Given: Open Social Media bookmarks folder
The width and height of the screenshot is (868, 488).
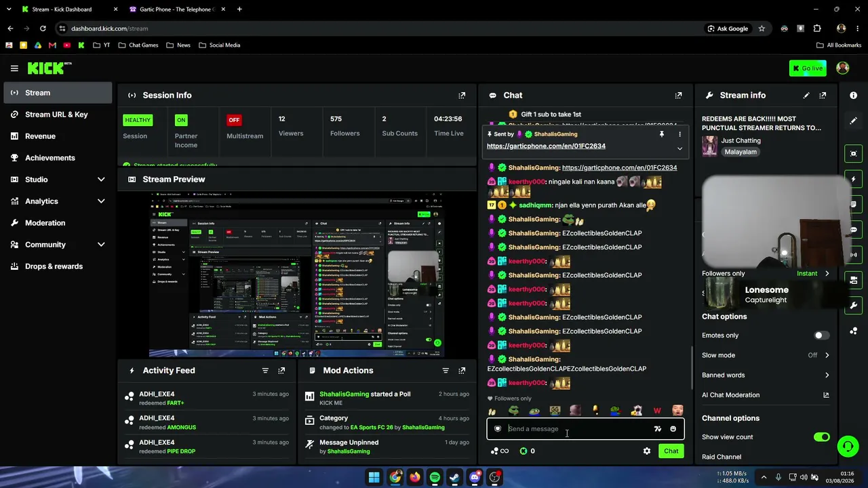Looking at the screenshot, I should pos(220,45).
